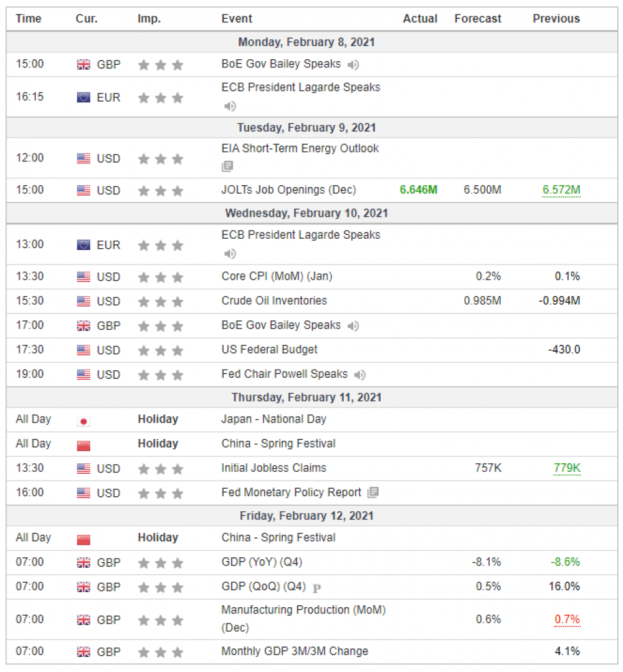
Task: Open the report icon beside Fed Monetary Policy Report
Action: coord(373,492)
